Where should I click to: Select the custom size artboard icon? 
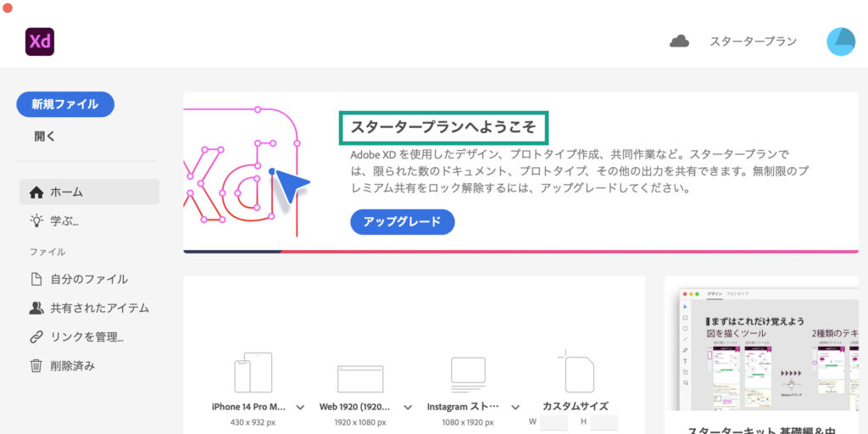click(x=576, y=372)
